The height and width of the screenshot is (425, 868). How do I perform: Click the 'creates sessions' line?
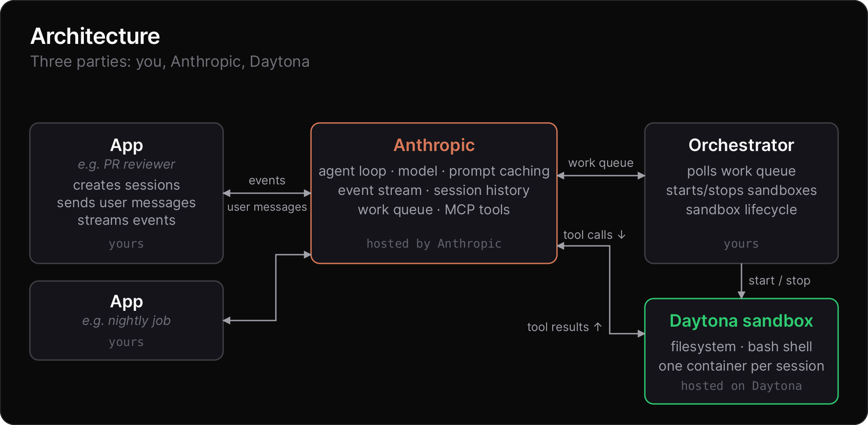click(127, 185)
